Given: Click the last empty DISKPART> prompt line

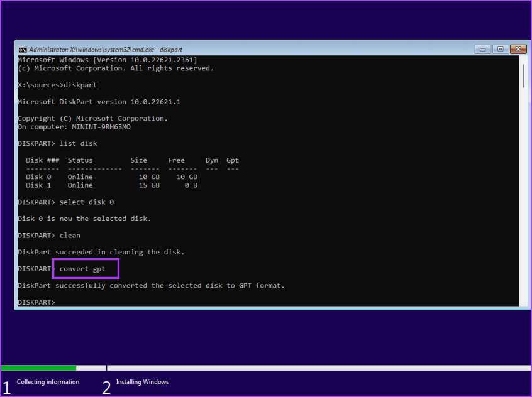Looking at the screenshot, I should pos(36,302).
